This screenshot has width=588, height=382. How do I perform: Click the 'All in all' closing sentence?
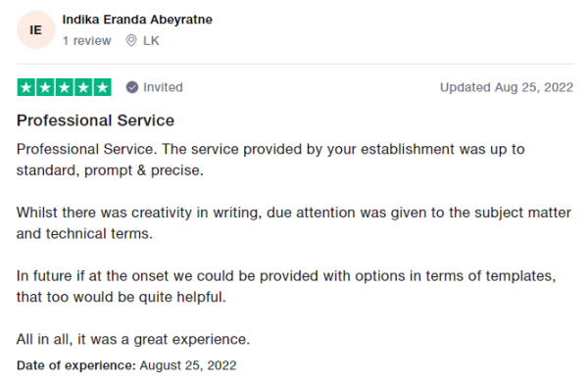[x=133, y=339]
